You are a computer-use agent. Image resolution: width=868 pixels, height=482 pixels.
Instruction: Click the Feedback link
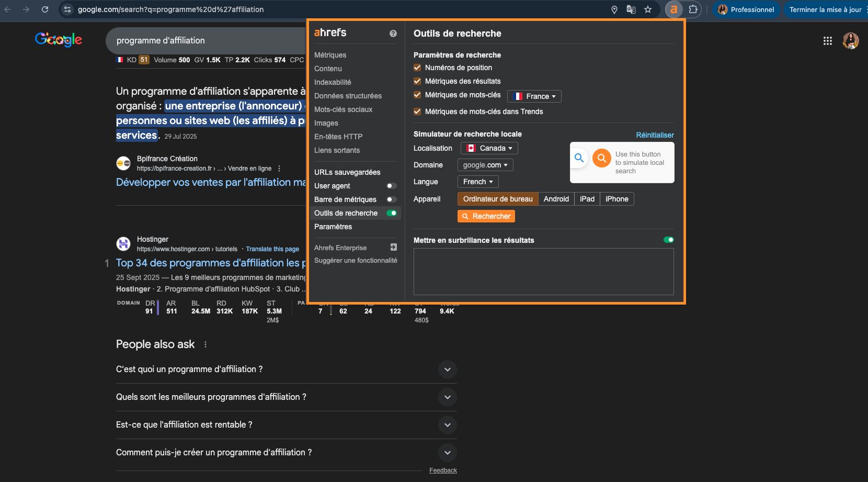click(x=443, y=470)
